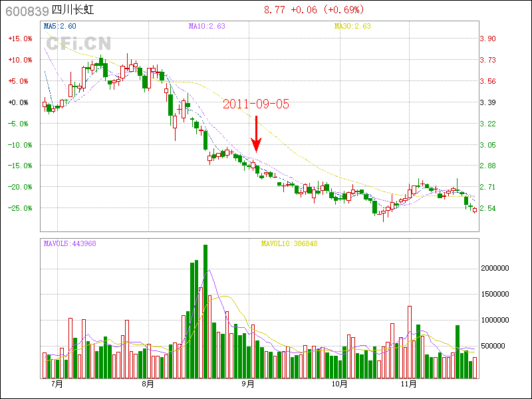
Task: Click the stock code 600839
Action: pyautogui.click(x=27, y=11)
